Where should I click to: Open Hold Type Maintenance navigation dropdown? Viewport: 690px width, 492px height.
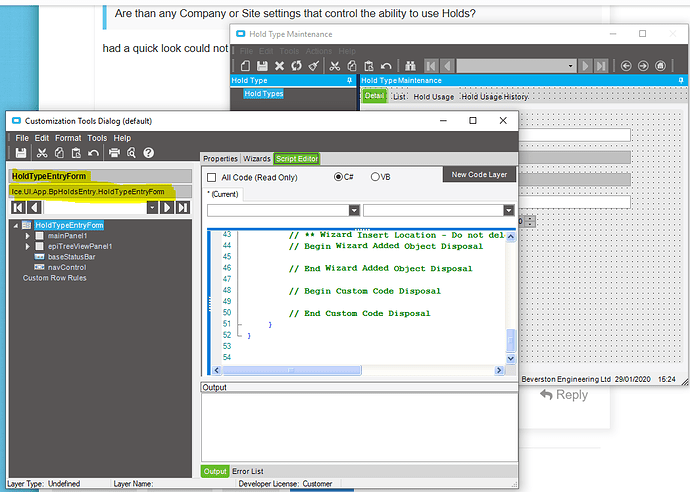(570, 66)
